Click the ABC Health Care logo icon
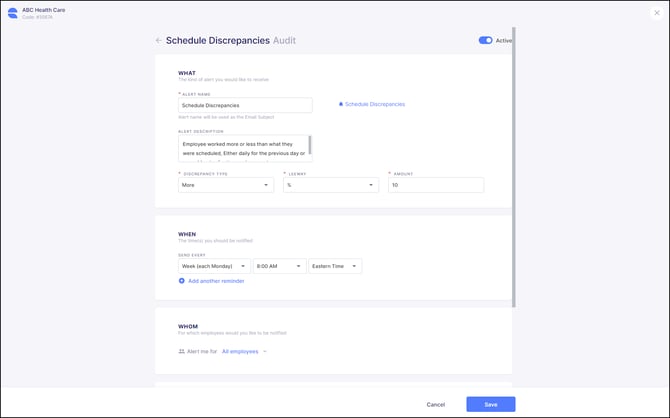Screen dimensions: 670x418 coord(13,13)
